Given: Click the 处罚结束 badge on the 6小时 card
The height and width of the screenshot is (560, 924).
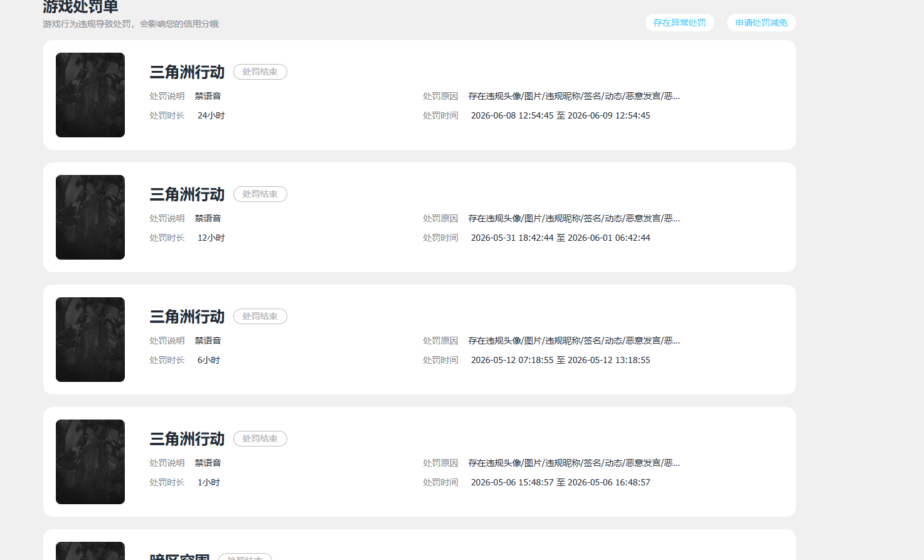Looking at the screenshot, I should point(260,317).
